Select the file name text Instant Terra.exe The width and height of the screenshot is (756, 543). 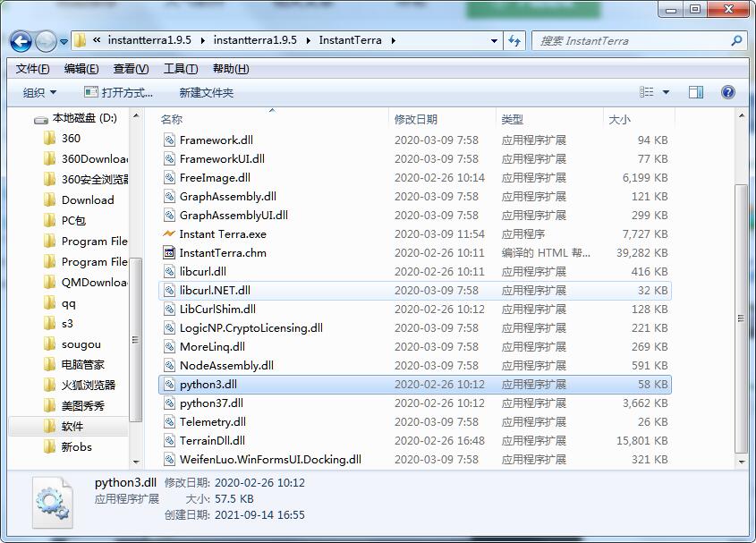(223, 234)
